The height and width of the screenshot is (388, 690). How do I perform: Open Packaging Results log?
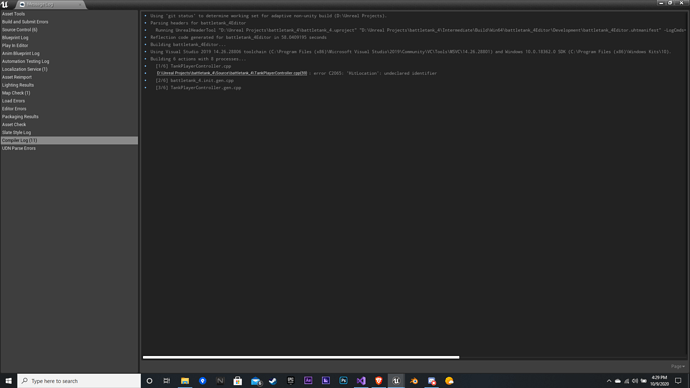[x=69, y=117]
